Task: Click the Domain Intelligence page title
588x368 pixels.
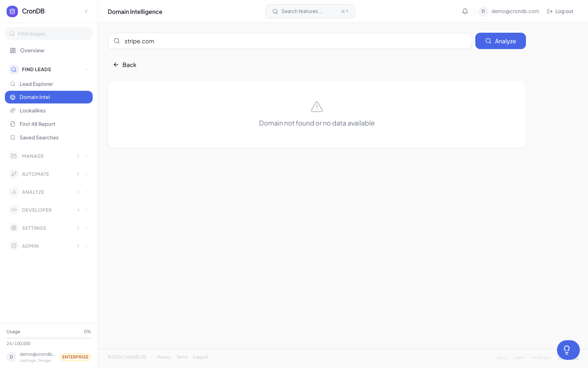Action: click(135, 12)
